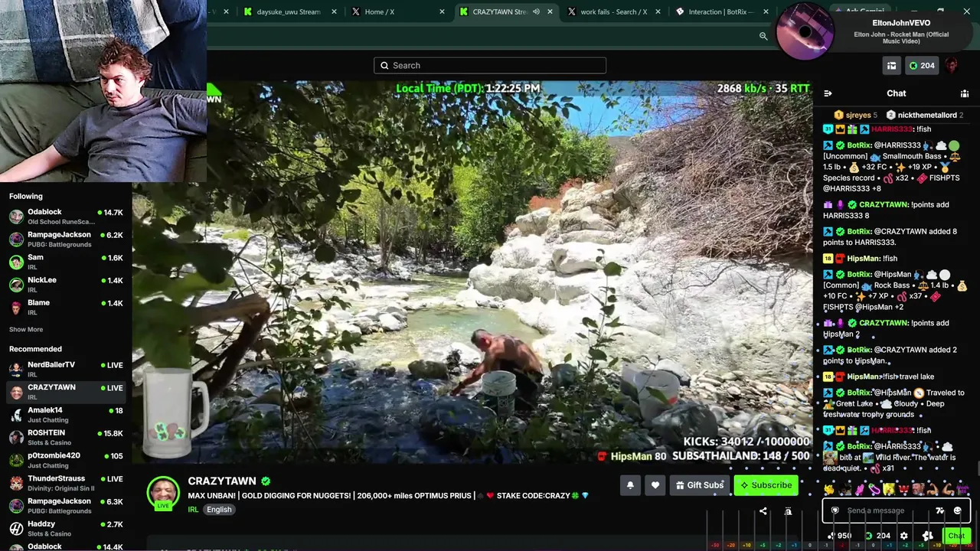Follow CRAZYTAWN using the heart icon
980x551 pixels.
click(655, 485)
